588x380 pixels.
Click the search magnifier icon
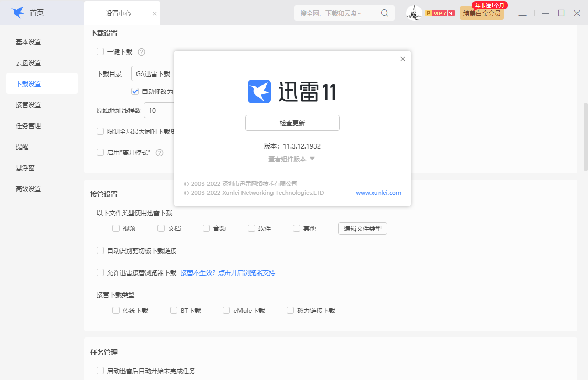click(x=384, y=13)
